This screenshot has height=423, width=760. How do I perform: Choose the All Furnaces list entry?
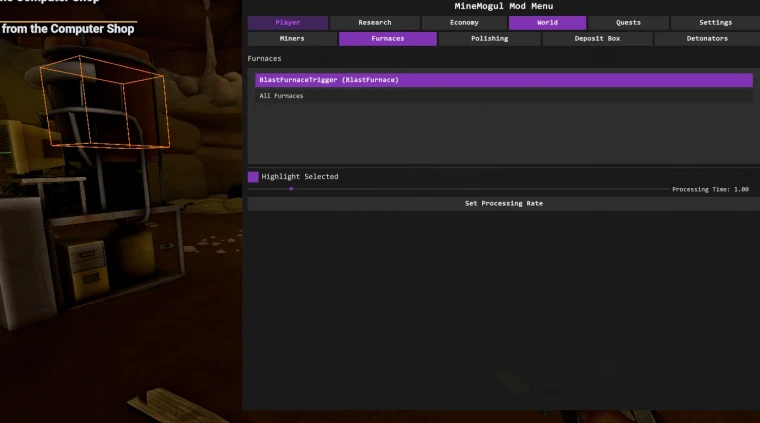click(x=504, y=96)
